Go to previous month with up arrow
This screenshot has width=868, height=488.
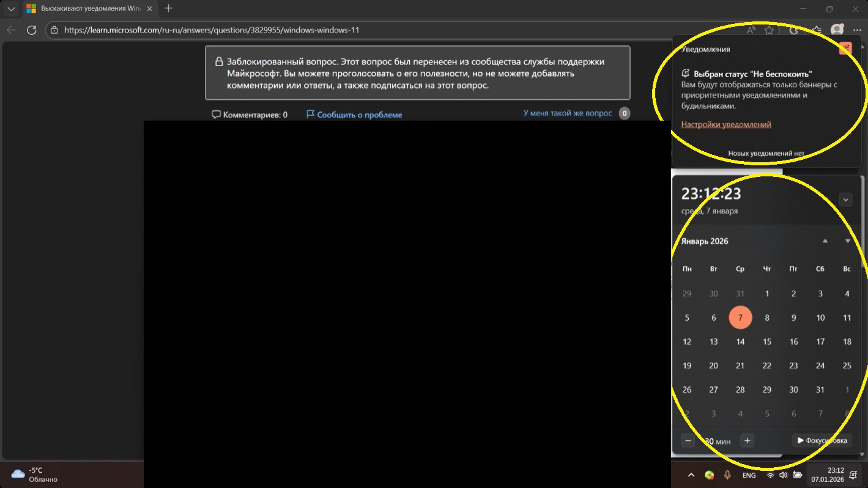pyautogui.click(x=825, y=241)
